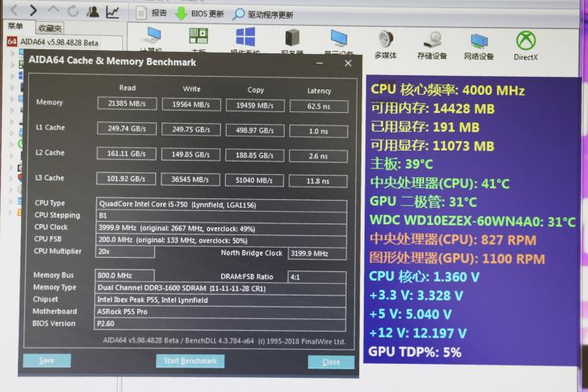Viewport: 588px width, 392px height.
Task: Switch to the 收藏夹 favorites tab
Action: [49, 28]
